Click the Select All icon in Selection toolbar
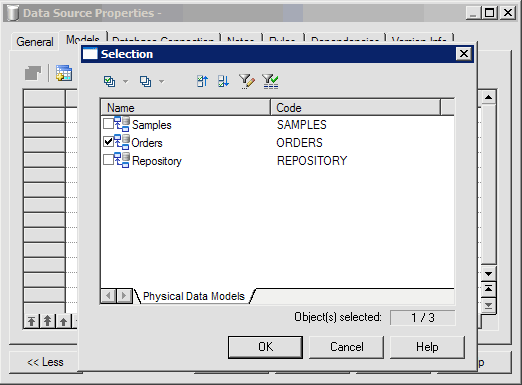522x385 pixels. (x=109, y=81)
